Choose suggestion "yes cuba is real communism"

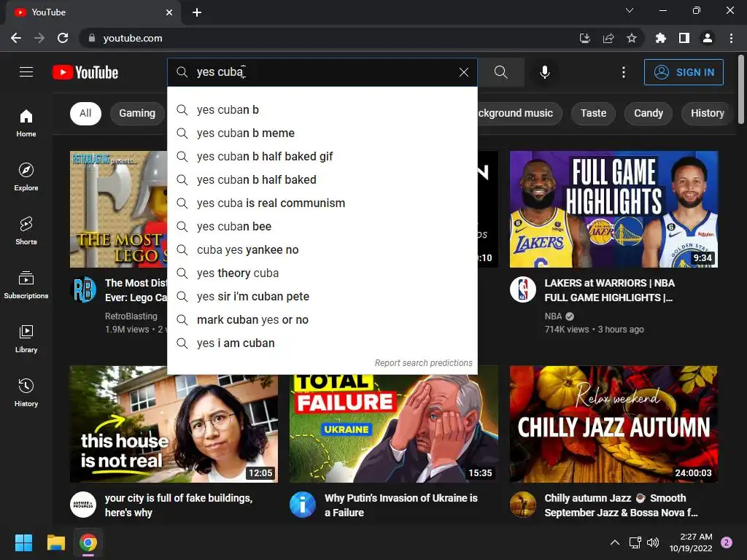322,203
